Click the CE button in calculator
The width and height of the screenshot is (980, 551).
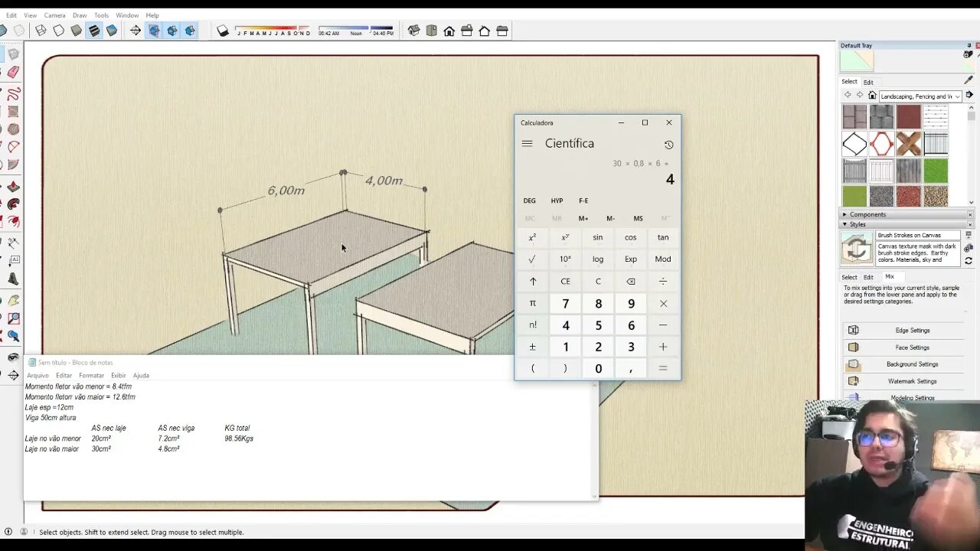click(x=565, y=282)
